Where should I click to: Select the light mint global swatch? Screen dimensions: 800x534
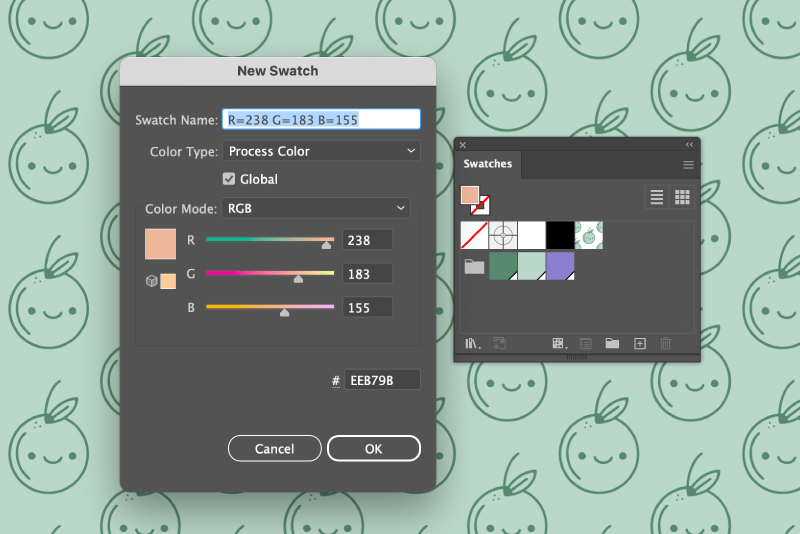point(532,266)
